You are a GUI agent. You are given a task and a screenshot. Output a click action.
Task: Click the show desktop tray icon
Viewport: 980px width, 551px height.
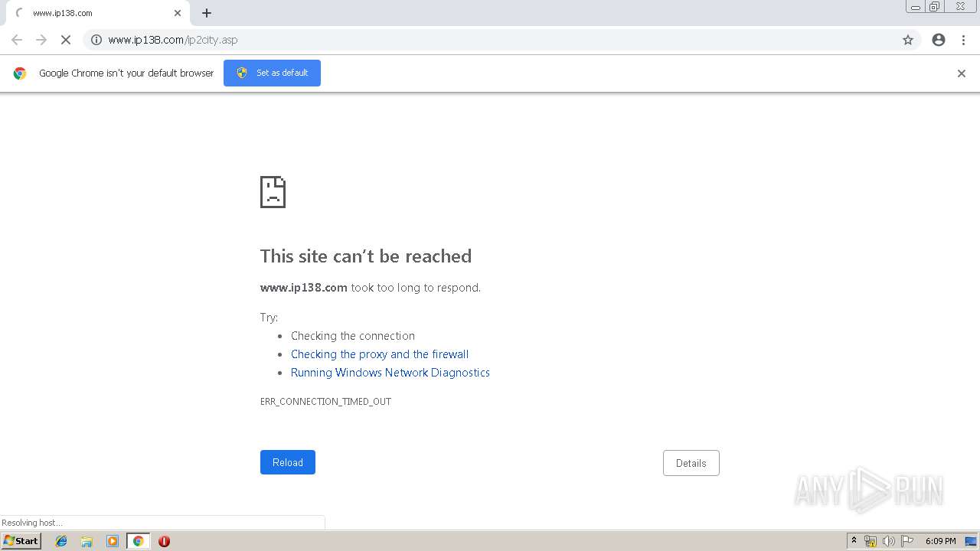coord(971,541)
